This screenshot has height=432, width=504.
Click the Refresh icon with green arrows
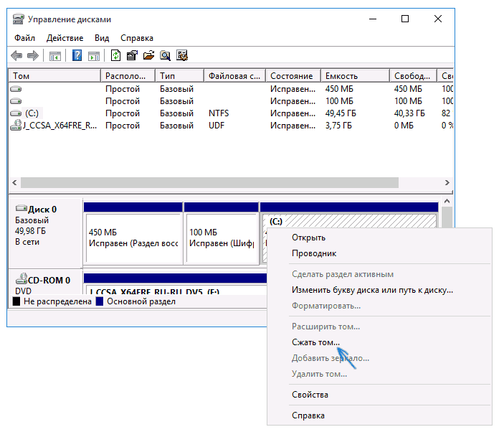[115, 55]
